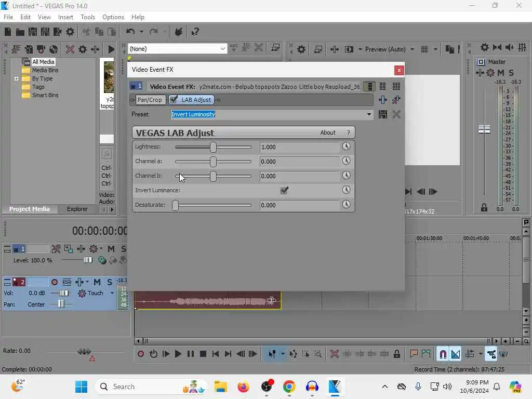Expand the By Type media folder

[16, 79]
